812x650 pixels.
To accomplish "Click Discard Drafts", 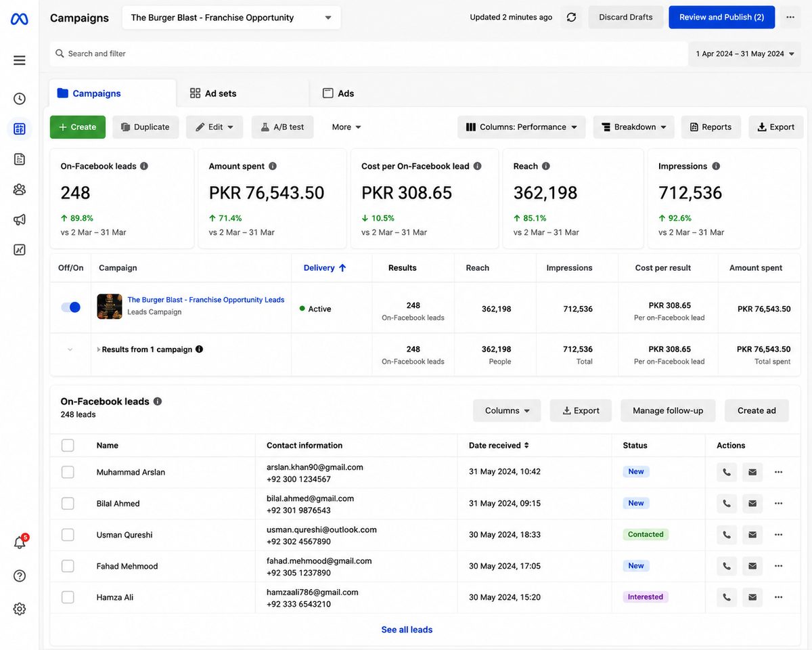I will click(x=626, y=18).
